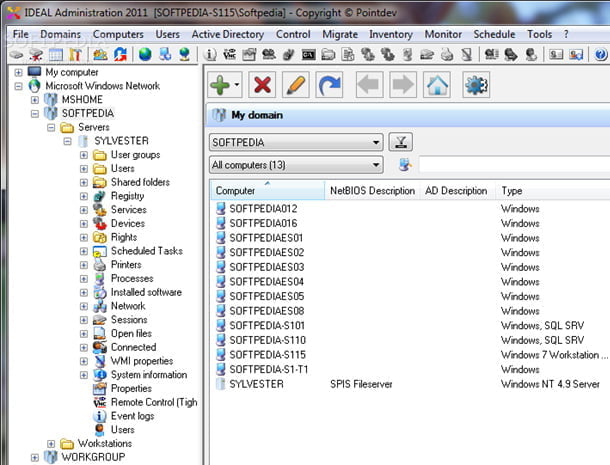Click the Home icon button

pyautogui.click(x=437, y=85)
